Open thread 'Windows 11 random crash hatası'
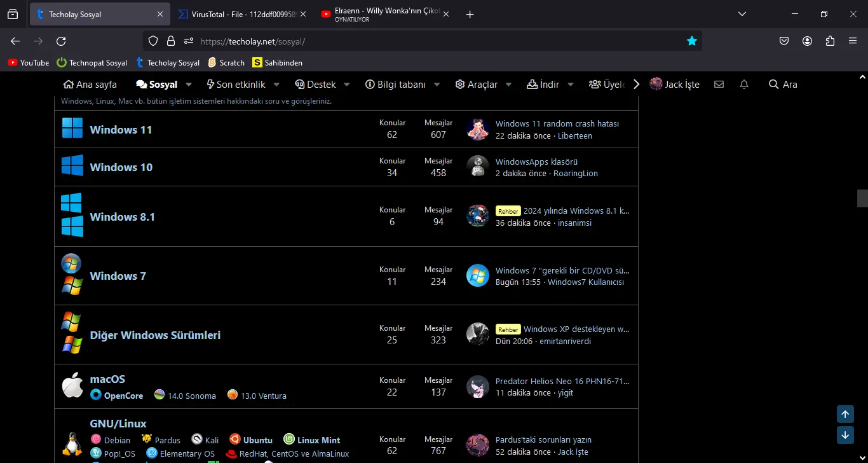Image resolution: width=868 pixels, height=463 pixels. (x=557, y=124)
